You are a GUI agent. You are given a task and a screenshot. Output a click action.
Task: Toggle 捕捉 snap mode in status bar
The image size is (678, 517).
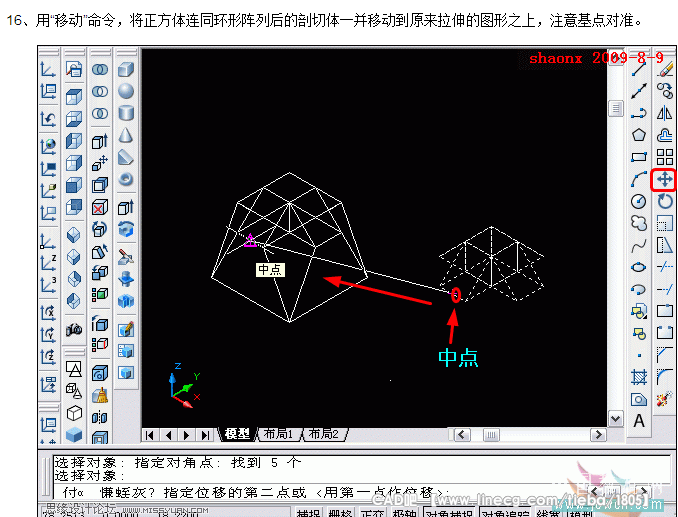click(308, 513)
